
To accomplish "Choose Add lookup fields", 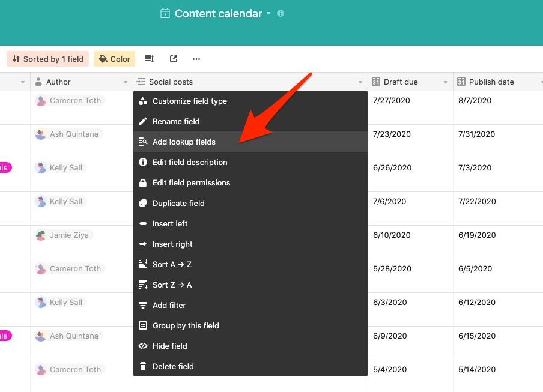I will 250,142.
